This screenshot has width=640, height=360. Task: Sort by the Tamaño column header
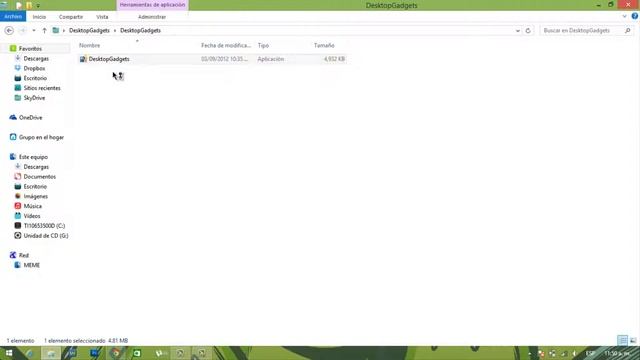point(324,45)
